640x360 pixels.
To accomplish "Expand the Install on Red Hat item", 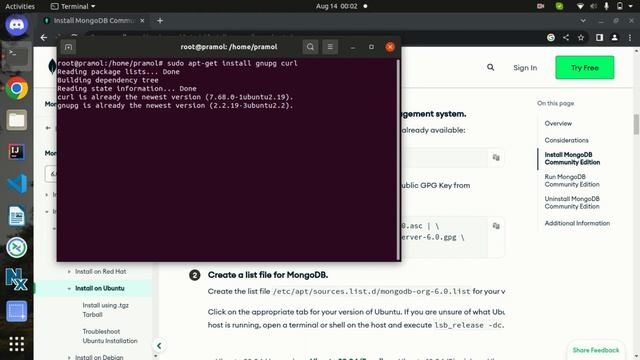I will pyautogui.click(x=69, y=271).
